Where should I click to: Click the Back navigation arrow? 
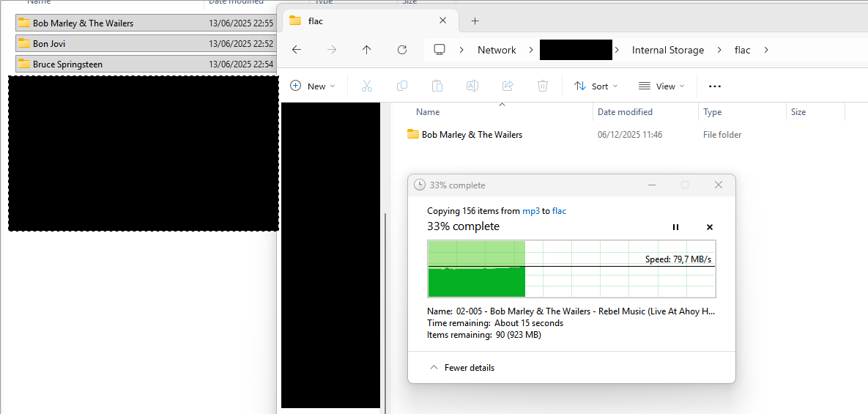point(296,50)
